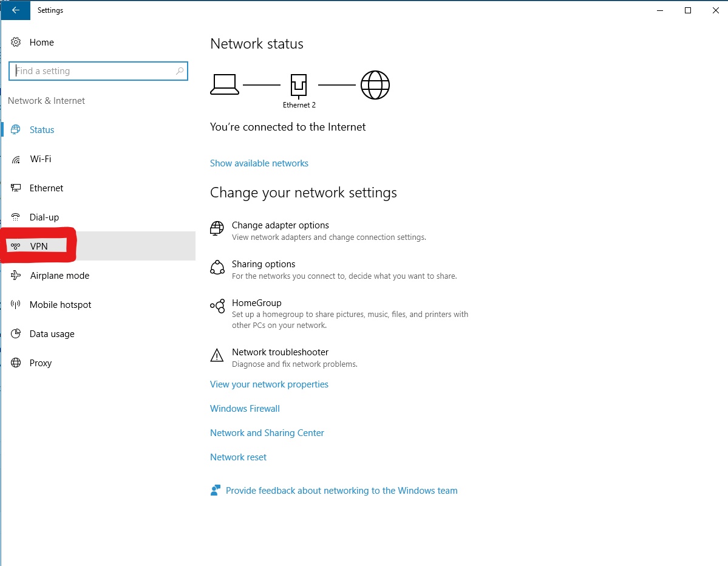This screenshot has height=566, width=728.
Task: Show available networks
Action: coord(259,163)
